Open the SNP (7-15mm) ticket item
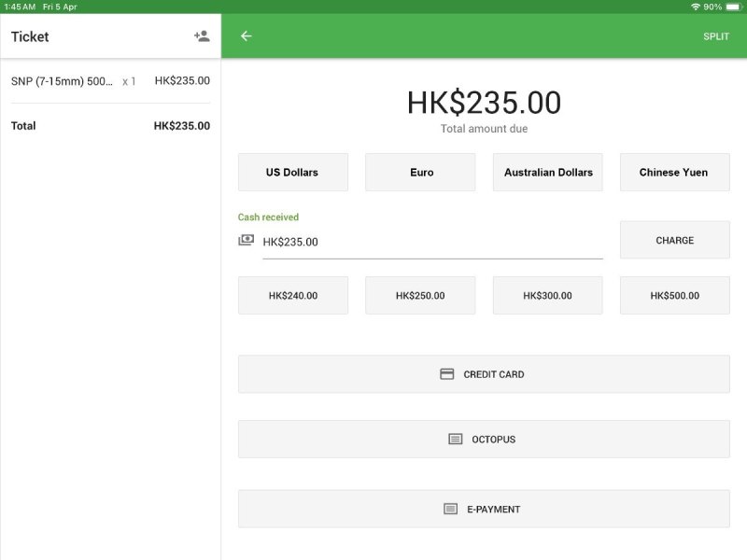 coord(110,81)
